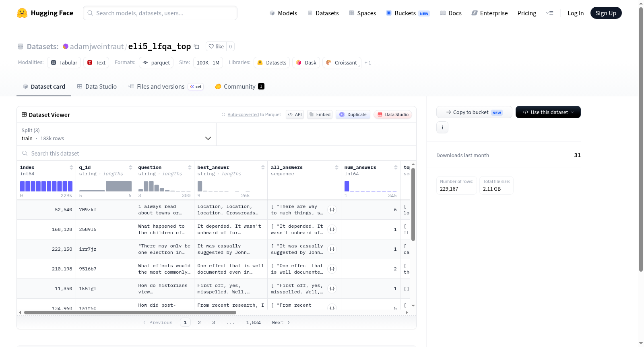The width and height of the screenshot is (644, 347).
Task: Sort by best_answer column arrows
Action: click(x=263, y=167)
